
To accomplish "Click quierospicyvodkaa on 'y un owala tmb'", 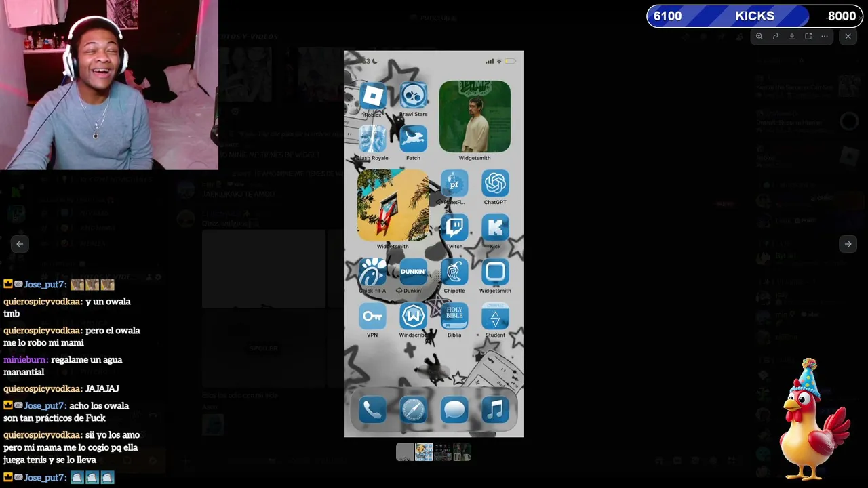I will point(43,302).
